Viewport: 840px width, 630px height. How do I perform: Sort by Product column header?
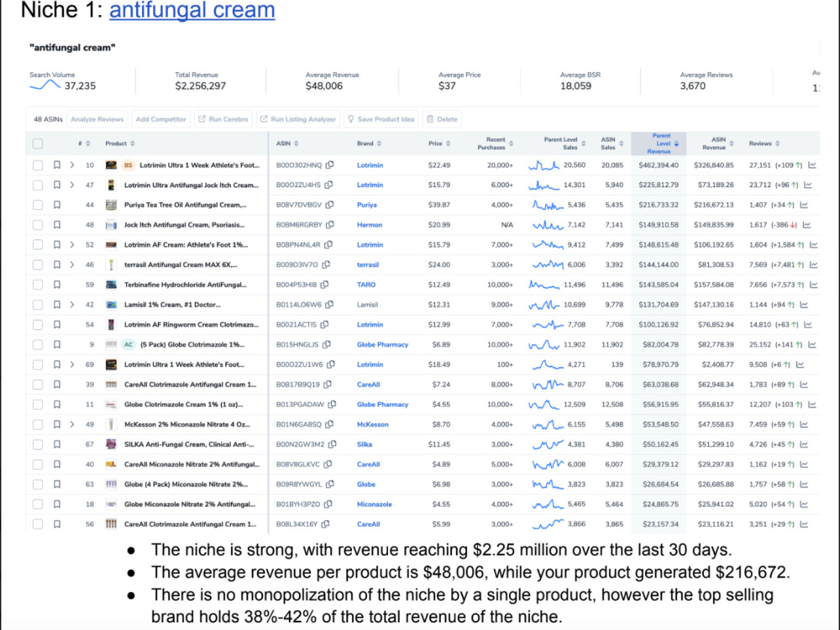(x=120, y=144)
